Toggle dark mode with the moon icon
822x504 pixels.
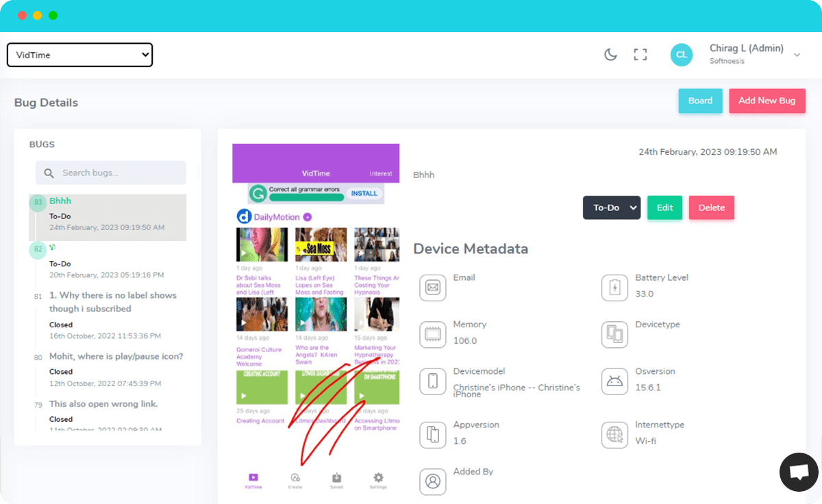(x=610, y=55)
